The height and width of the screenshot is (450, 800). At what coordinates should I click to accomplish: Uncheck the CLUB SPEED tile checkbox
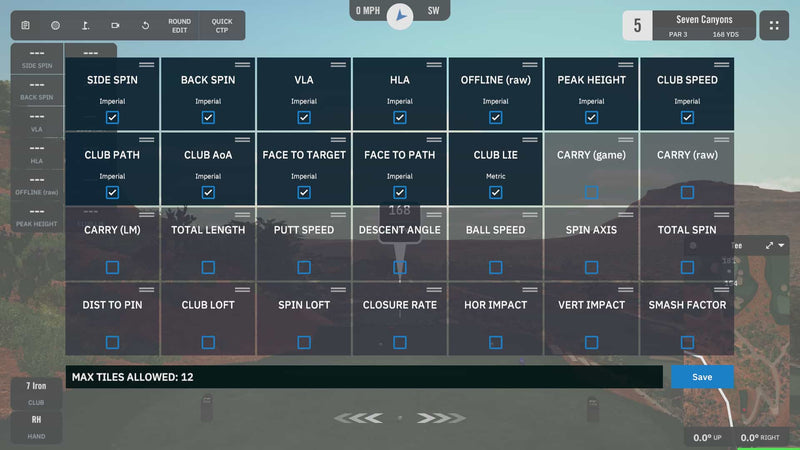click(x=687, y=118)
